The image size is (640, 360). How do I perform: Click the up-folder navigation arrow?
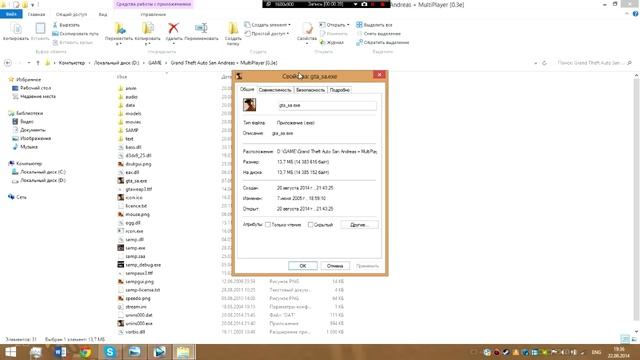pyautogui.click(x=38, y=63)
